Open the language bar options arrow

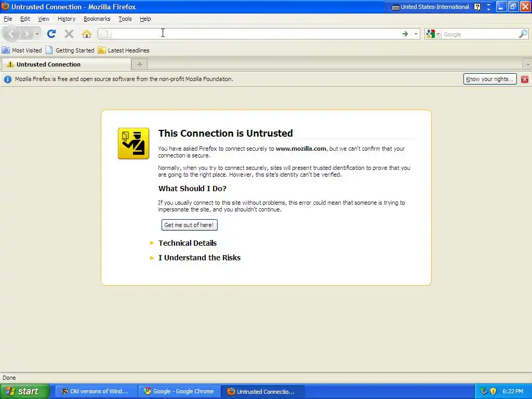click(x=488, y=9)
